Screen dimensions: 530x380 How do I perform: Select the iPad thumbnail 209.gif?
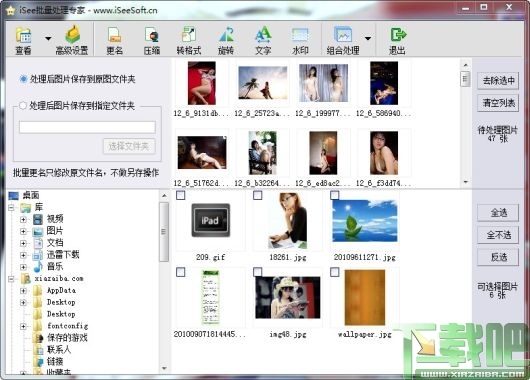(211, 220)
